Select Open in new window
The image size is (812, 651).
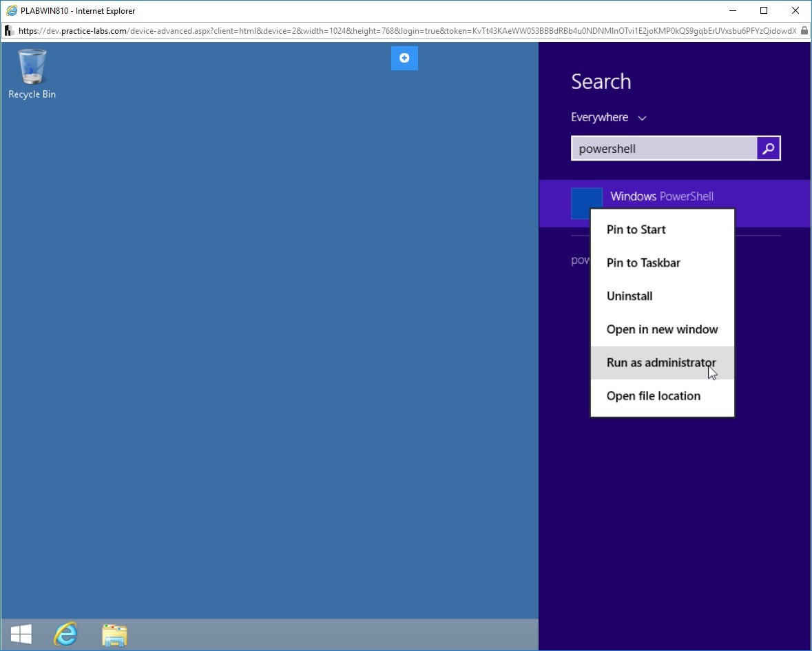[x=663, y=329]
